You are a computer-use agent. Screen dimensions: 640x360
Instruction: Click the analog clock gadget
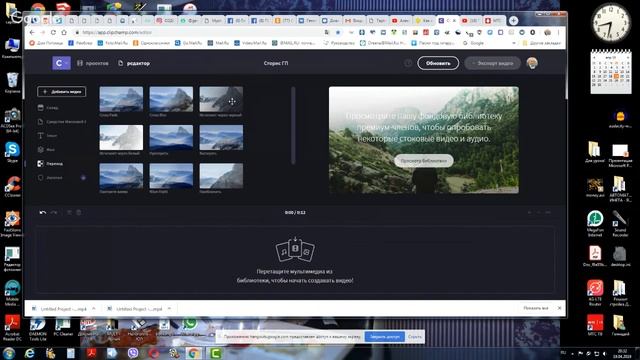611,23
